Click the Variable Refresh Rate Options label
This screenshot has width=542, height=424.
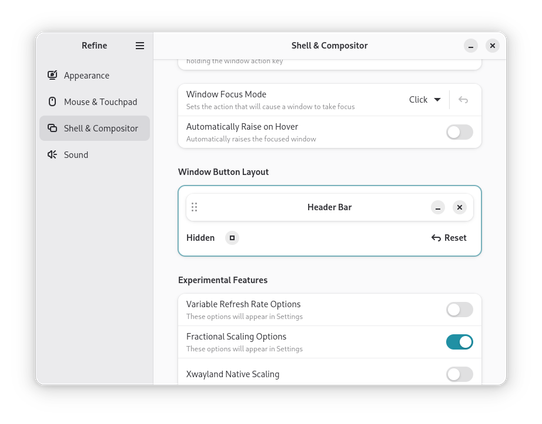243,304
